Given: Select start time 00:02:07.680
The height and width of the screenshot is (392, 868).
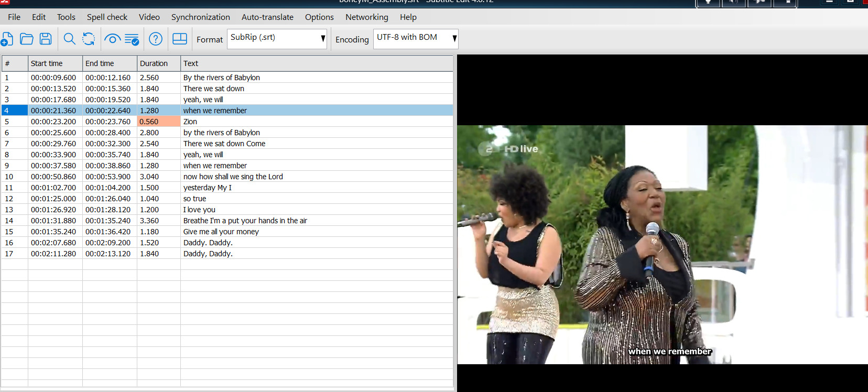Looking at the screenshot, I should click(x=53, y=243).
